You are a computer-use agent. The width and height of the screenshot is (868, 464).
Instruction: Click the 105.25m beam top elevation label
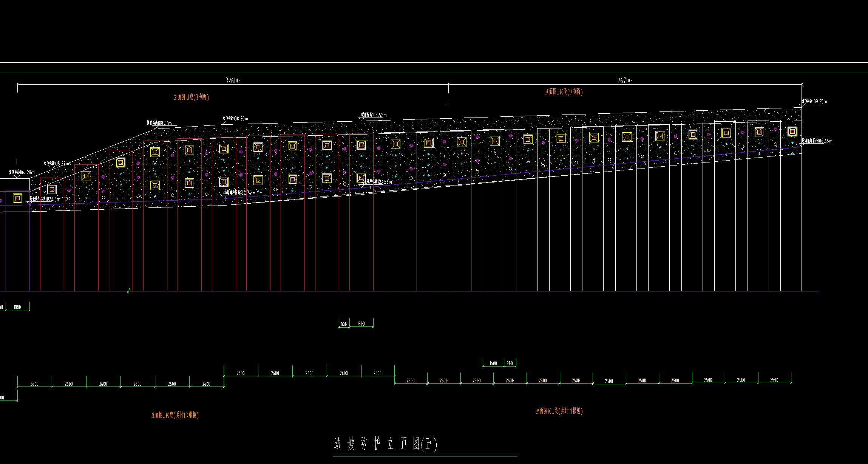click(x=56, y=164)
